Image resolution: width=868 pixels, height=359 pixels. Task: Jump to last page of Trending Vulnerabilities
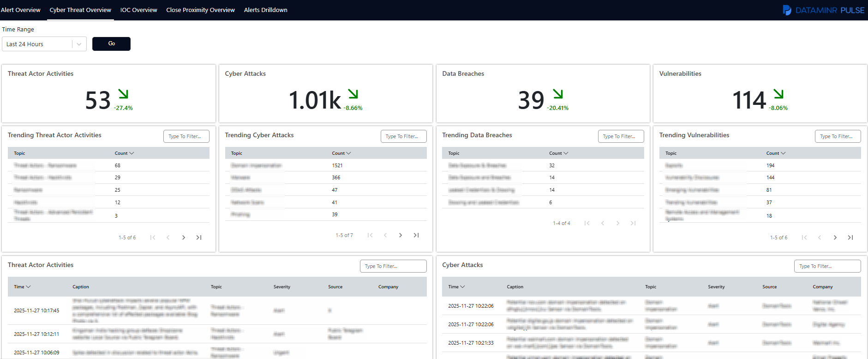(850, 237)
